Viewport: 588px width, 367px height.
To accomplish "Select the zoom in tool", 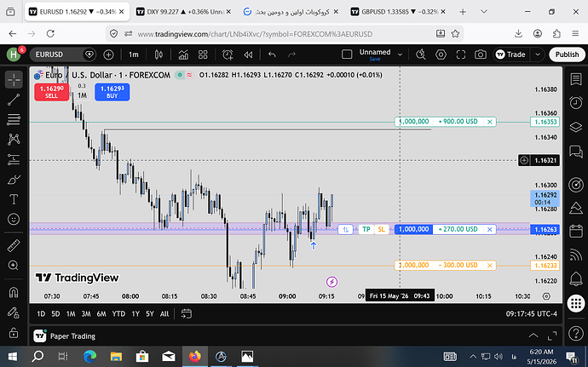I will (14, 266).
